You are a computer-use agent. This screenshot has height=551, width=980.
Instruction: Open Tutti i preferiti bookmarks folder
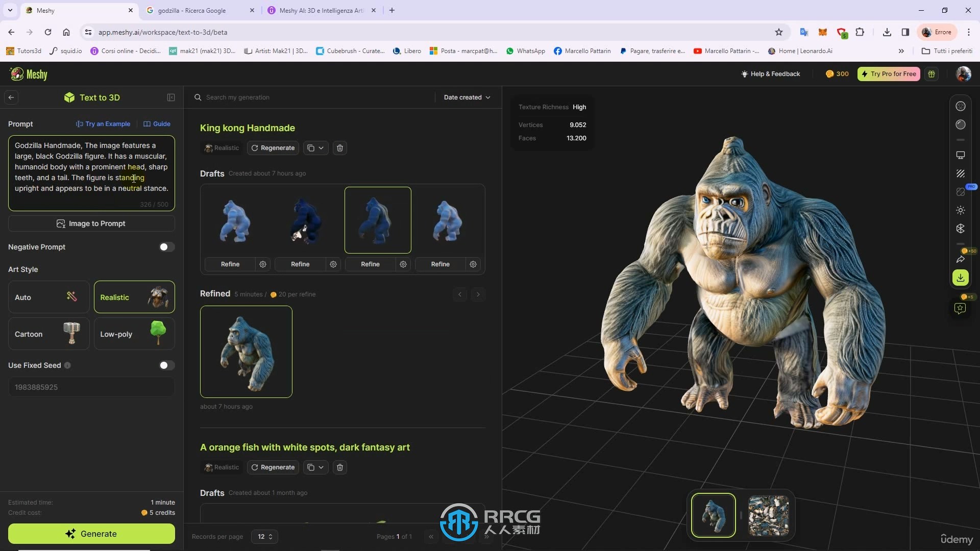(x=947, y=51)
